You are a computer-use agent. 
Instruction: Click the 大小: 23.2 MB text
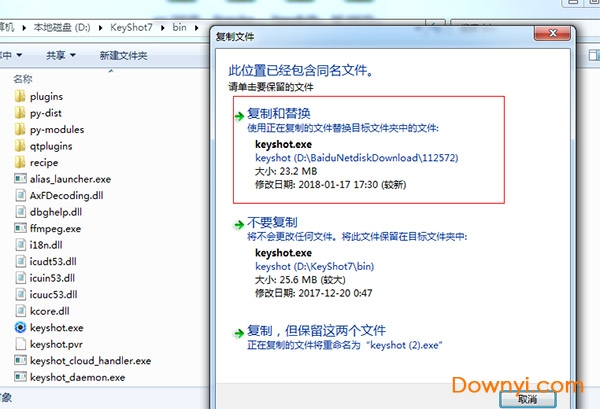286,171
